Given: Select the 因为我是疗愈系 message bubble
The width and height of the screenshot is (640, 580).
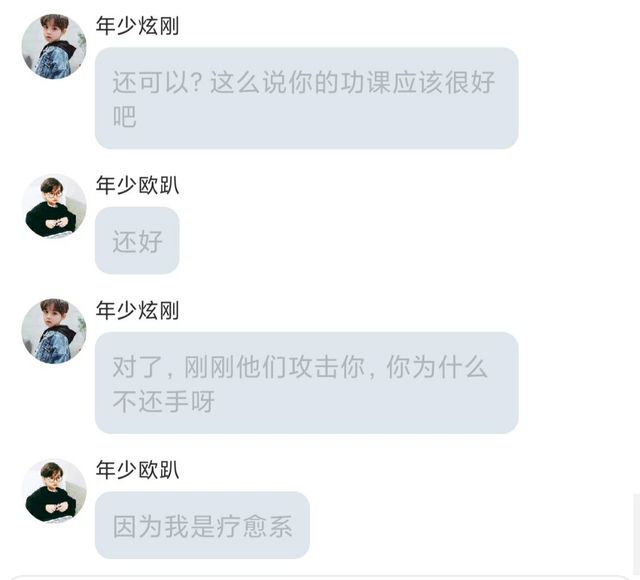Looking at the screenshot, I should pos(202,525).
